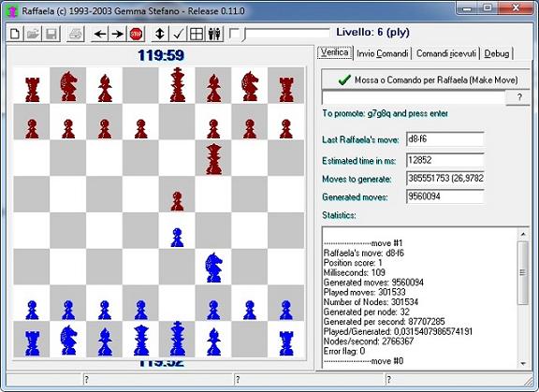Click the question mark help button
Screen dimensions: 539x392
pos(519,97)
